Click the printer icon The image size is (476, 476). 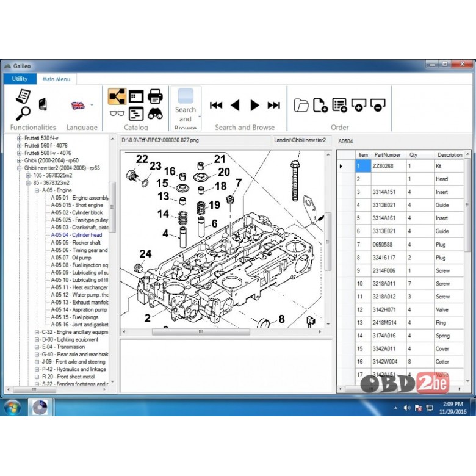click(x=155, y=96)
